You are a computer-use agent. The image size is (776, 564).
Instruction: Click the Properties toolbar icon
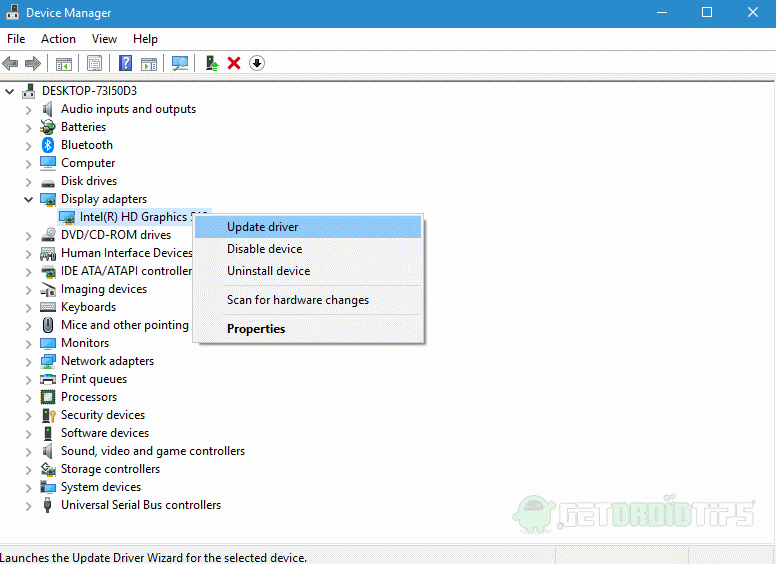coord(94,63)
